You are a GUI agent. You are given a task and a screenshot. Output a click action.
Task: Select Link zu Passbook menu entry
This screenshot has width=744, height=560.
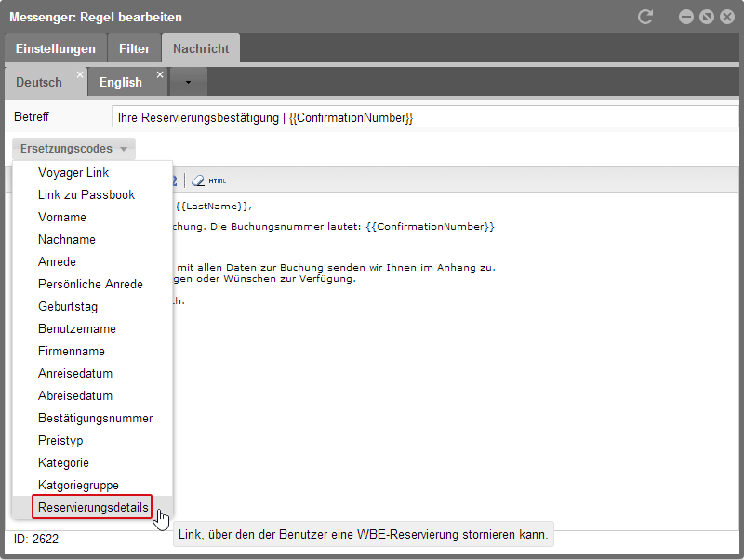[x=86, y=194]
